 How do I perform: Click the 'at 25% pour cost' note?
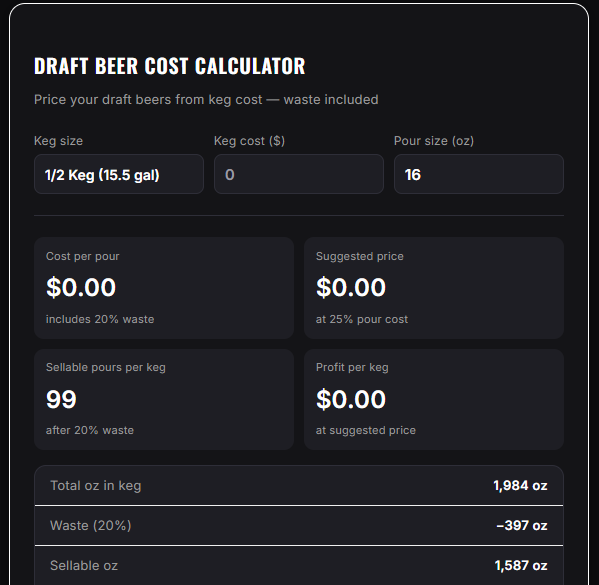point(362,319)
